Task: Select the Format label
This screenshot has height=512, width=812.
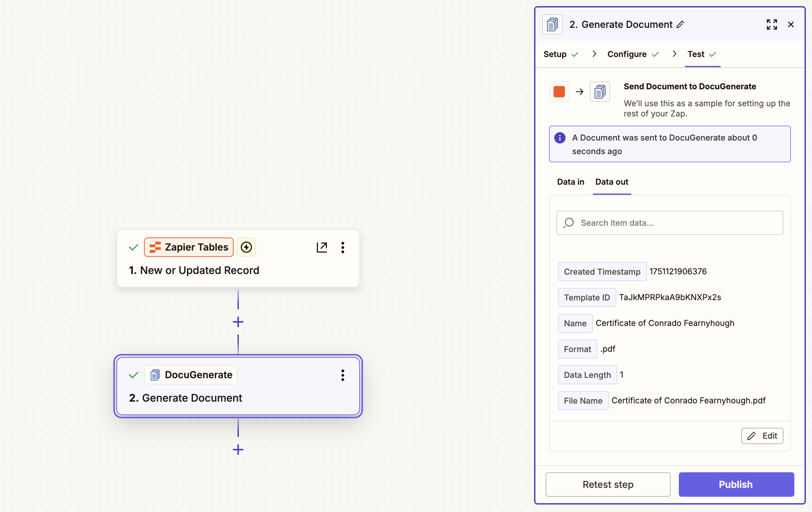Action: (577, 349)
